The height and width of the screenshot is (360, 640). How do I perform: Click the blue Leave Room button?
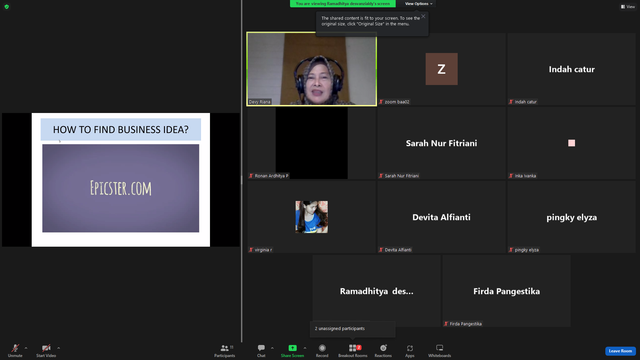pos(620,351)
